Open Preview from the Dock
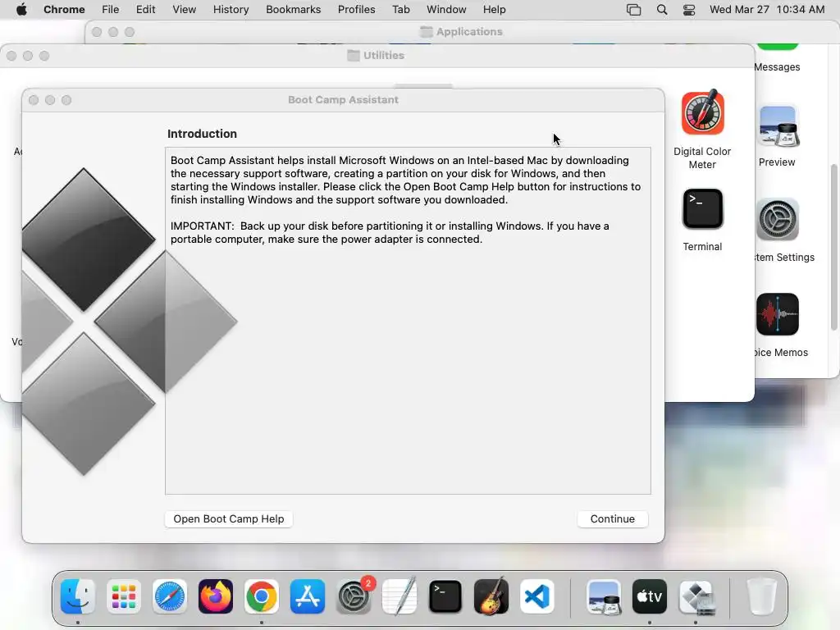Viewport: 840px width, 630px height. pos(604,596)
